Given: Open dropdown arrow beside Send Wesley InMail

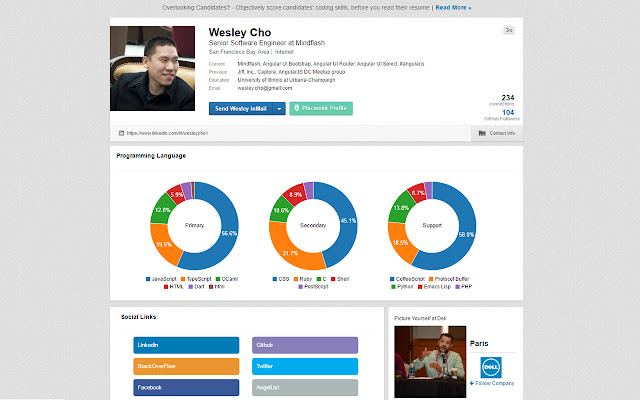Looking at the screenshot, I should pos(279,108).
